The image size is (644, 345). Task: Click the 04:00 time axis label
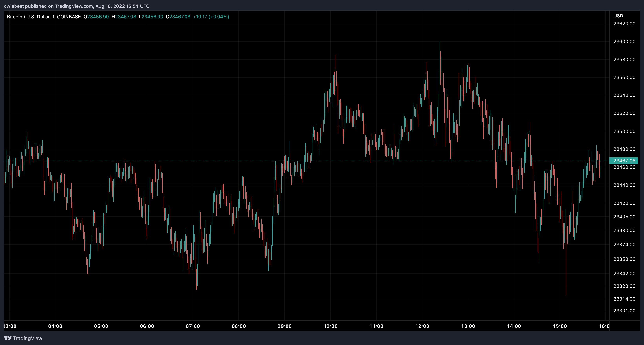[x=55, y=326]
